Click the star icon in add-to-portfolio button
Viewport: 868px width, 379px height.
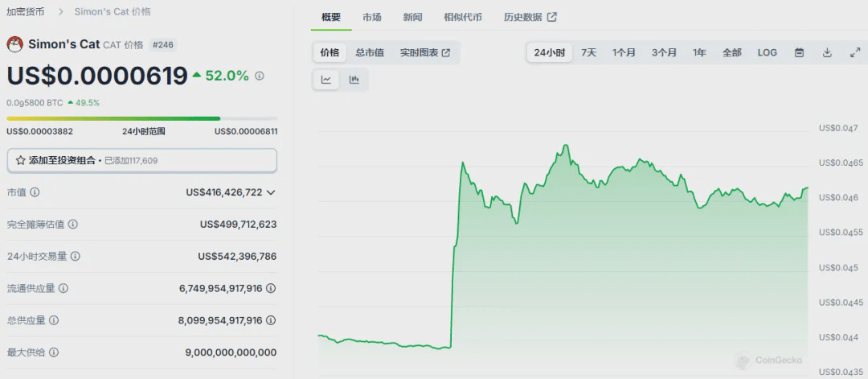point(20,161)
